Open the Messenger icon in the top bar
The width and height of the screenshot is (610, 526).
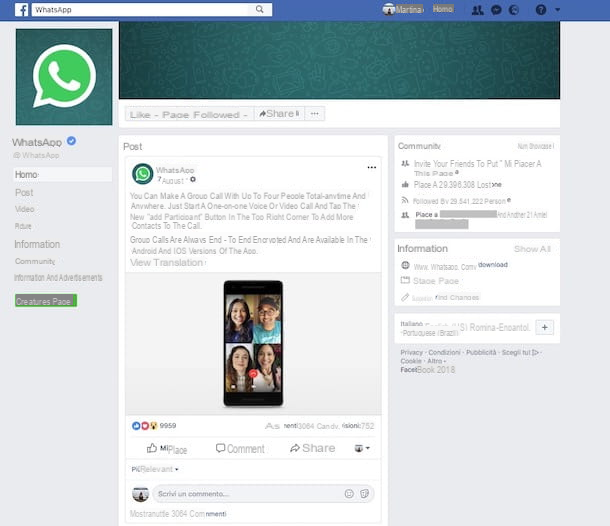coord(496,10)
